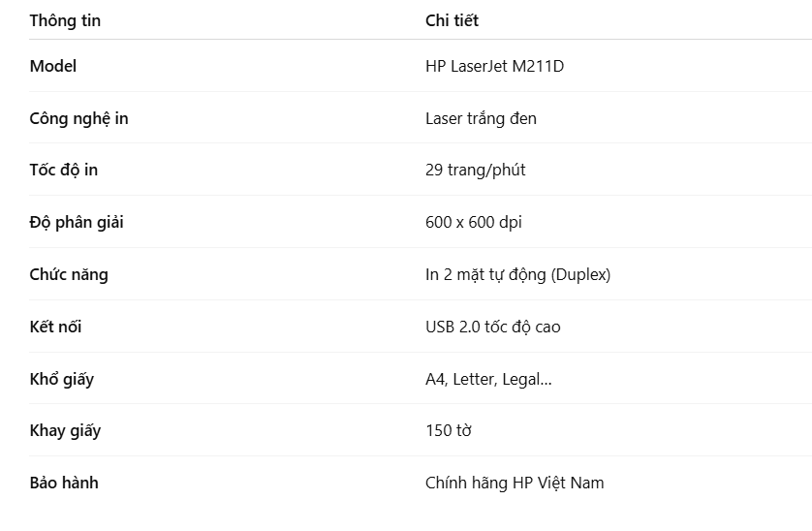Click the "USB 2.0 tốc độ cao" value
This screenshot has height=531, width=812.
point(492,327)
